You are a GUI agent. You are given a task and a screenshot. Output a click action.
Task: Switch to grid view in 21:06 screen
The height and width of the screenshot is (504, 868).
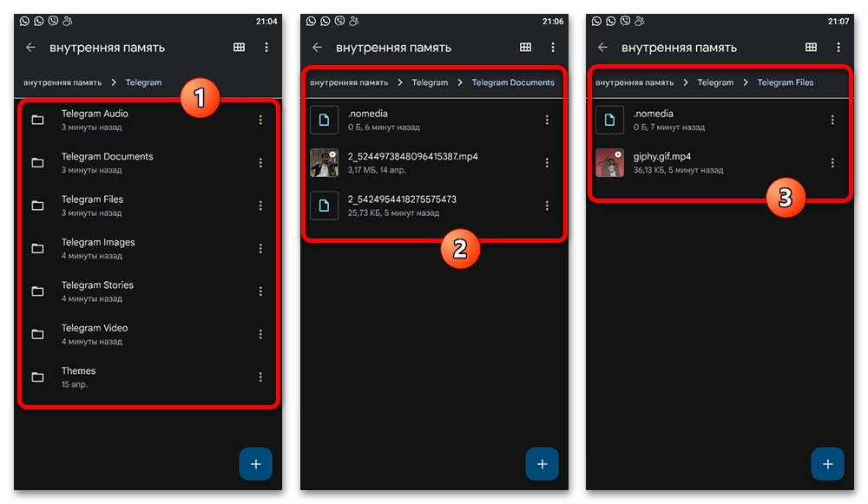click(x=525, y=48)
